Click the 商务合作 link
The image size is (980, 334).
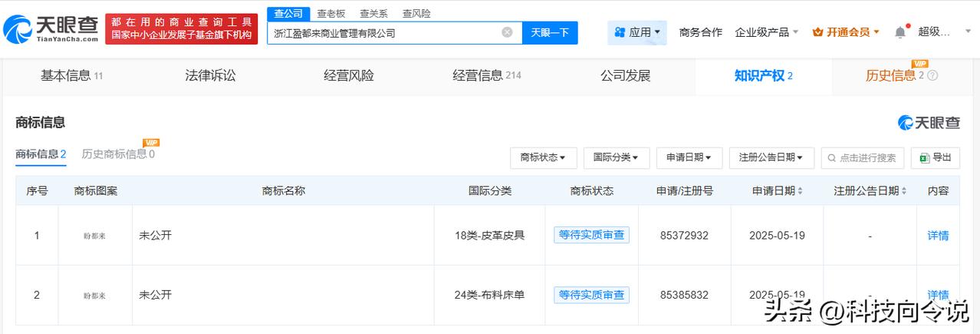(x=700, y=32)
